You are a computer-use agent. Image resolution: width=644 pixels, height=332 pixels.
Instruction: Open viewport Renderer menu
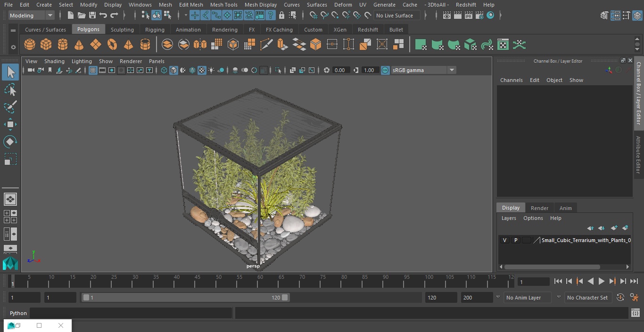[131, 61]
